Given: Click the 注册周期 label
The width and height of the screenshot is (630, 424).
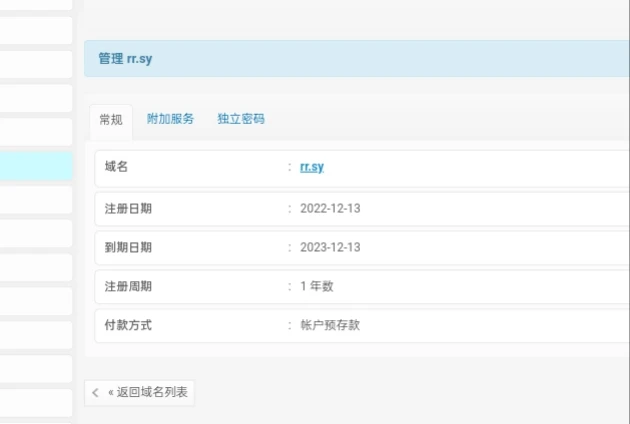Looking at the screenshot, I should pos(129,286).
